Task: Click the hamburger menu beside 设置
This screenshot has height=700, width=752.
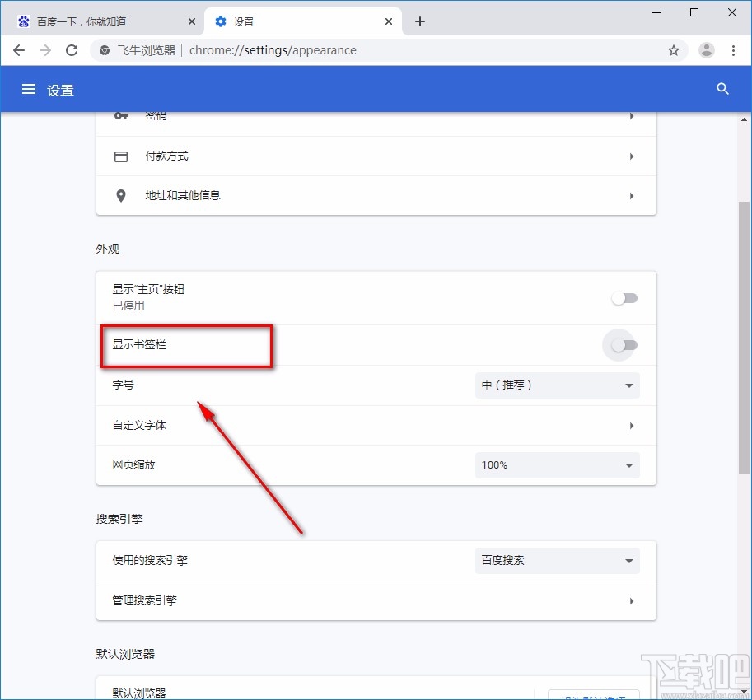Action: (x=29, y=89)
